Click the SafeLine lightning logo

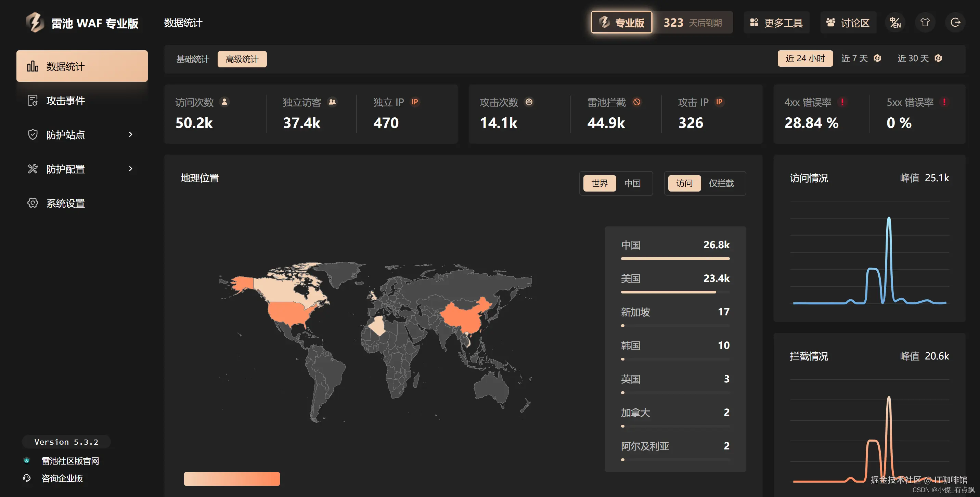(35, 23)
